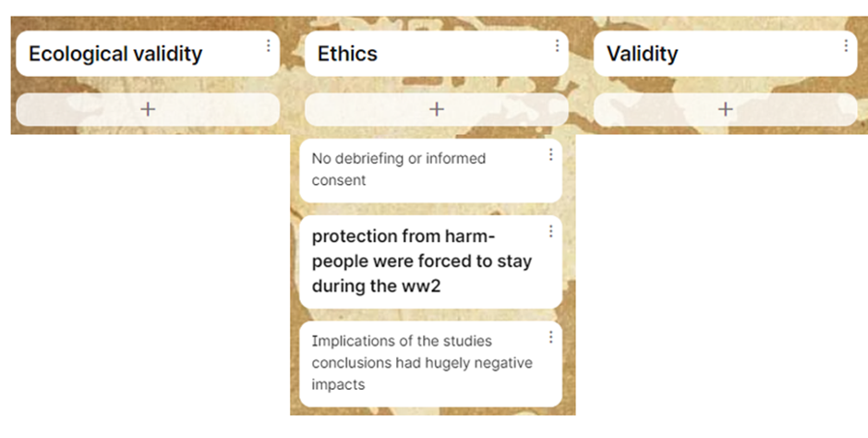The height and width of the screenshot is (438, 868).
Task: Open the 'protection from harm' post card
Action: click(430, 262)
